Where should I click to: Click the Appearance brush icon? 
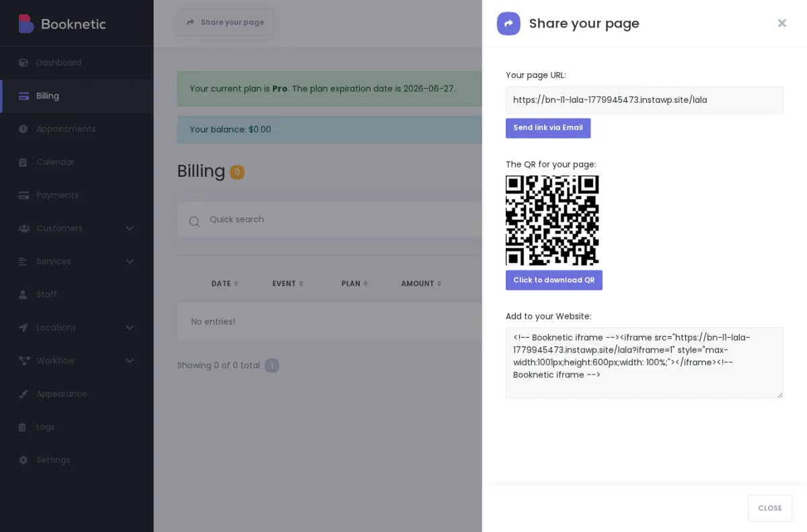tap(24, 393)
